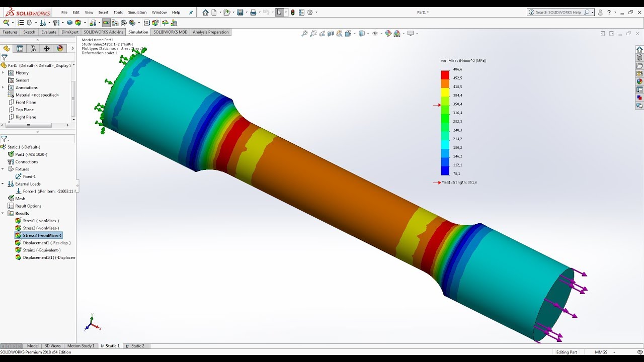Click the Home icon in the top toolbar
The height and width of the screenshot is (362, 644).
pyautogui.click(x=205, y=12)
